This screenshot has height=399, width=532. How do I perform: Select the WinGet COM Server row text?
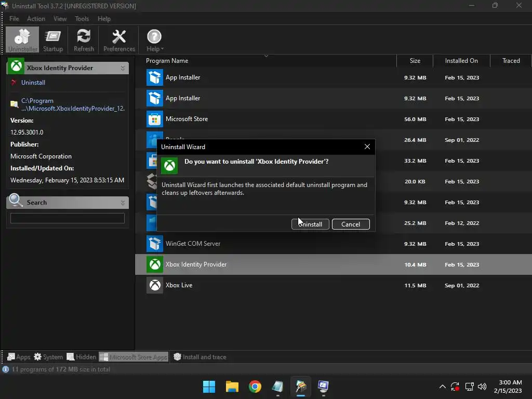coord(193,244)
